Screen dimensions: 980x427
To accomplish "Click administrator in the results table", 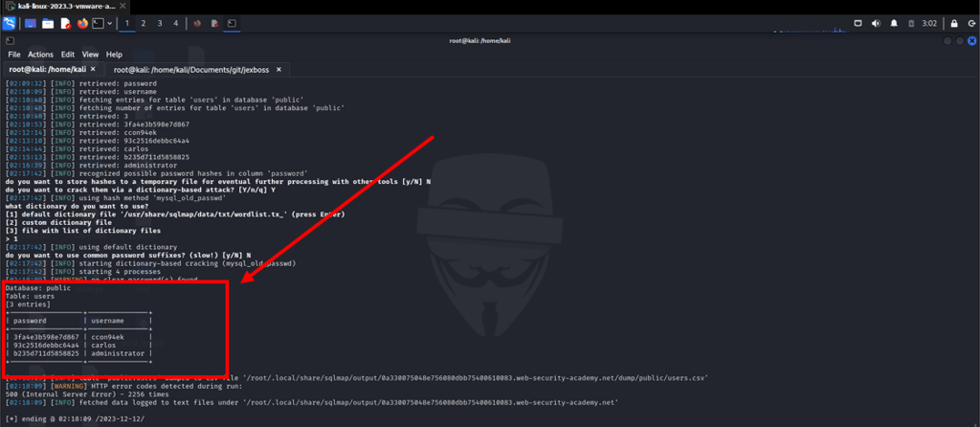I will (118, 353).
